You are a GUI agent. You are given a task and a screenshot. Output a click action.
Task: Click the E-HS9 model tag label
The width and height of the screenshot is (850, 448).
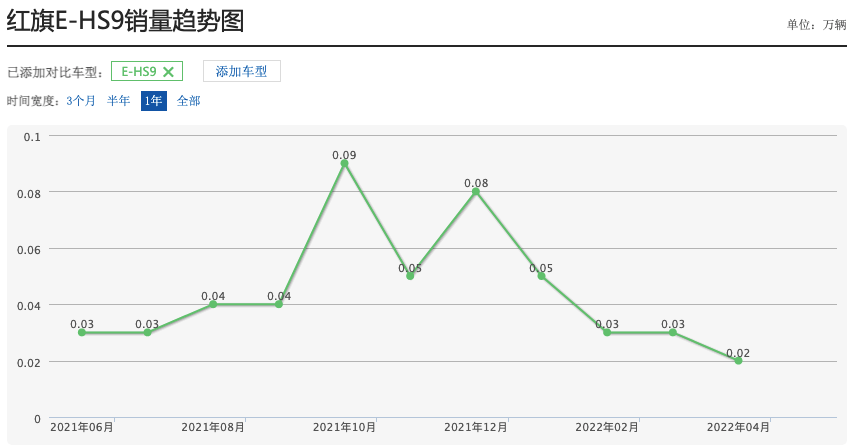[139, 72]
